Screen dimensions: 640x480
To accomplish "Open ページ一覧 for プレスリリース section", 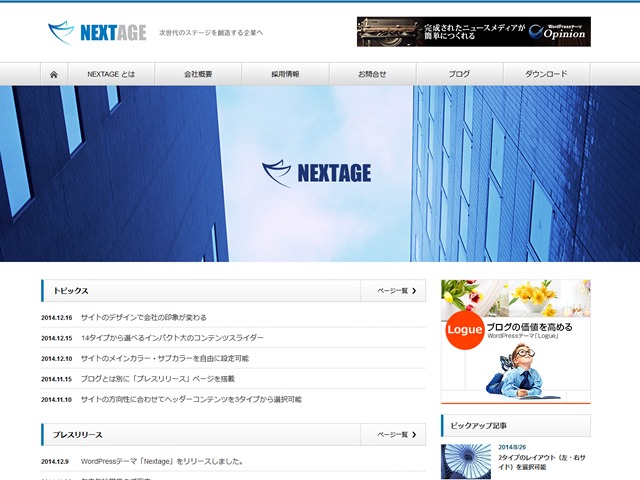I will (393, 435).
